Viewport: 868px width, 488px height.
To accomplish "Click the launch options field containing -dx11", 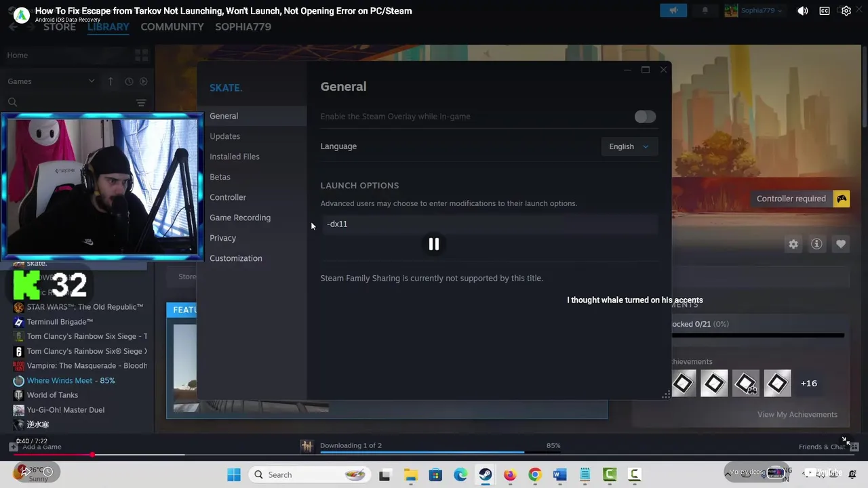I will (489, 224).
